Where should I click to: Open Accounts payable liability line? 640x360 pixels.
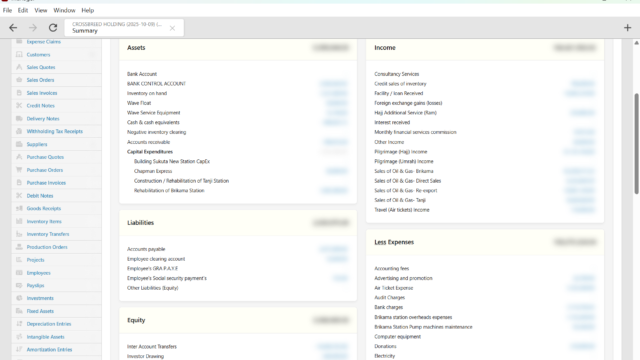(146, 249)
